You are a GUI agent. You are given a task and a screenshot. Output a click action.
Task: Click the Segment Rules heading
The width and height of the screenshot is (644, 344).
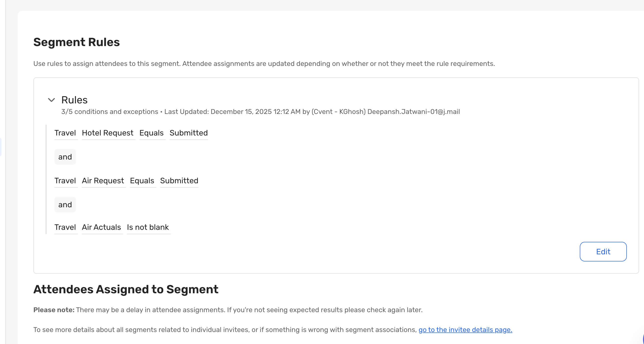(x=76, y=42)
